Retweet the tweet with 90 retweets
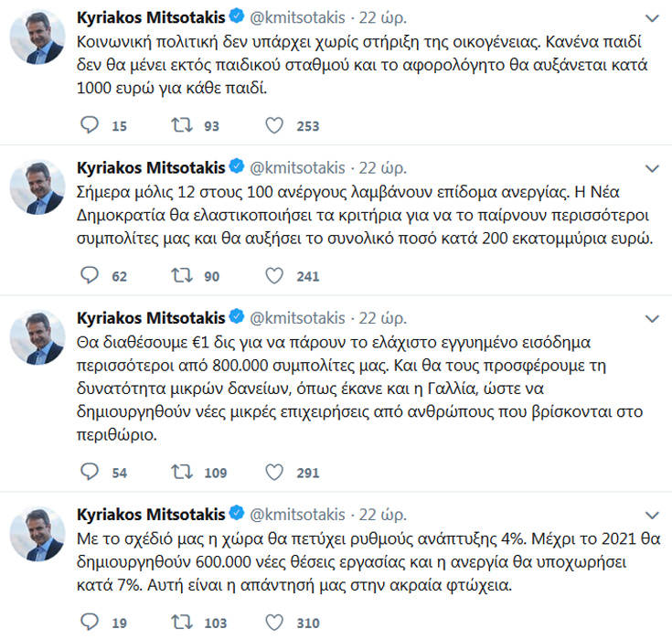 pos(181,275)
